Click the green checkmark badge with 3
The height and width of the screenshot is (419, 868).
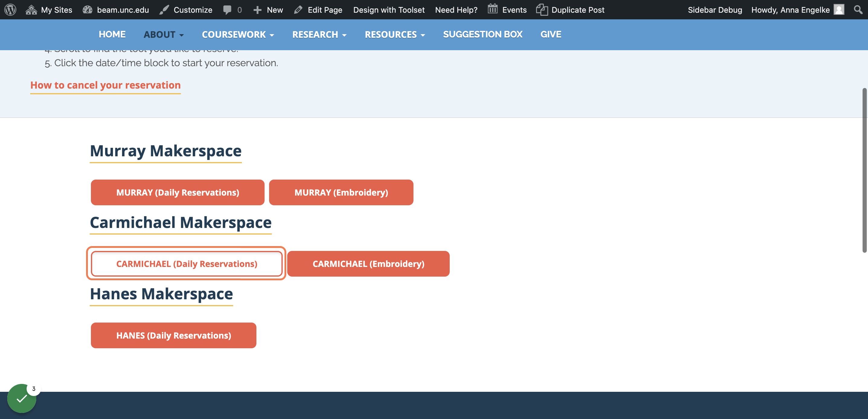point(22,398)
